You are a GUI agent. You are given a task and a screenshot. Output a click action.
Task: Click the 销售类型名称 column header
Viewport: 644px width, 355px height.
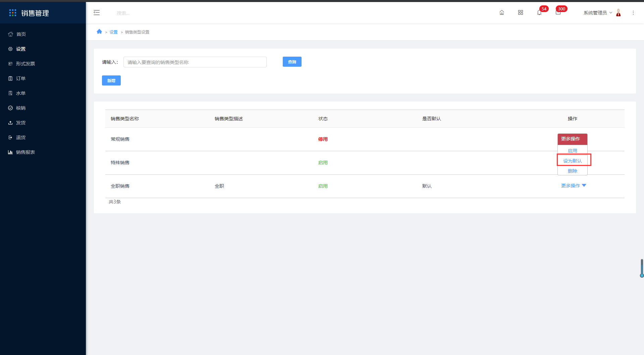pos(125,119)
